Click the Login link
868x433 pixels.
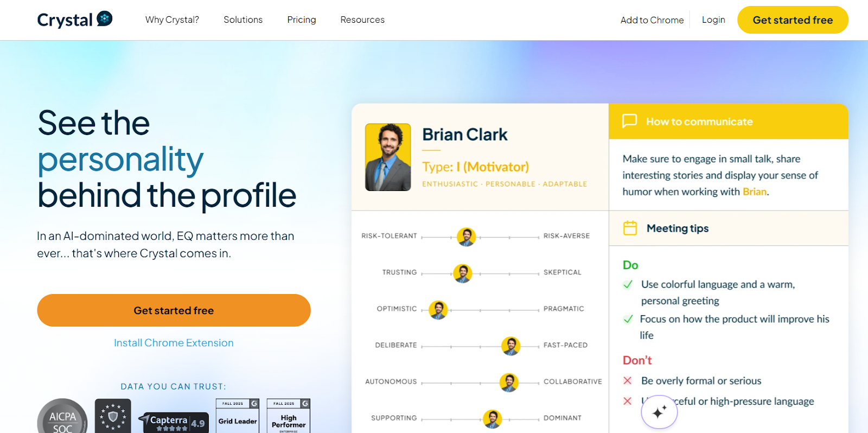click(713, 20)
